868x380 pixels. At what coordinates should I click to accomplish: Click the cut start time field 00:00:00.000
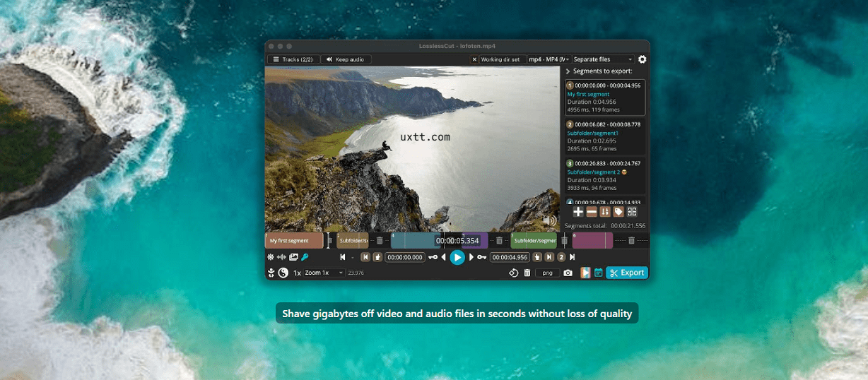pos(405,257)
